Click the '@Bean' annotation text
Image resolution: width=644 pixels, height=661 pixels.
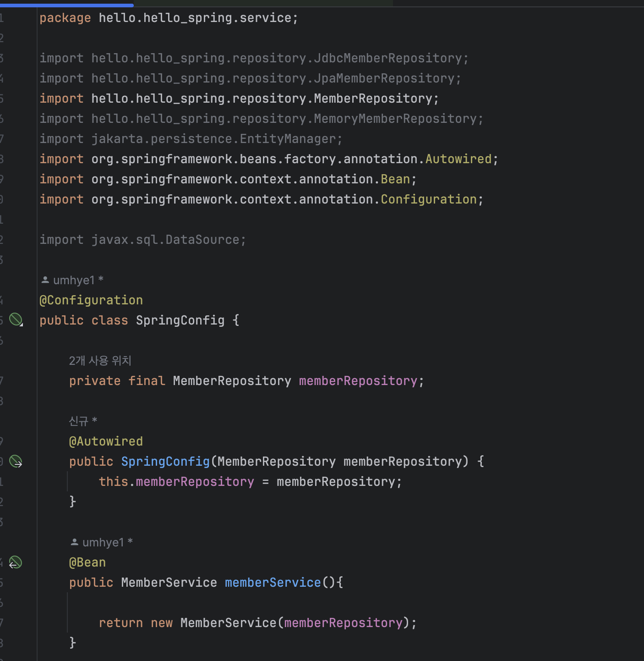coord(87,562)
